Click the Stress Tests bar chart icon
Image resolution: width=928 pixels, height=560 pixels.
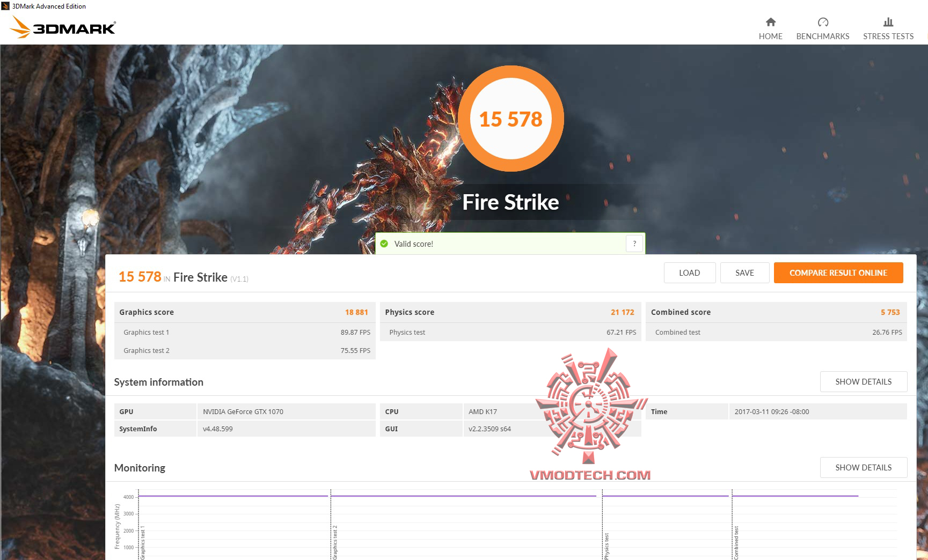tap(888, 22)
